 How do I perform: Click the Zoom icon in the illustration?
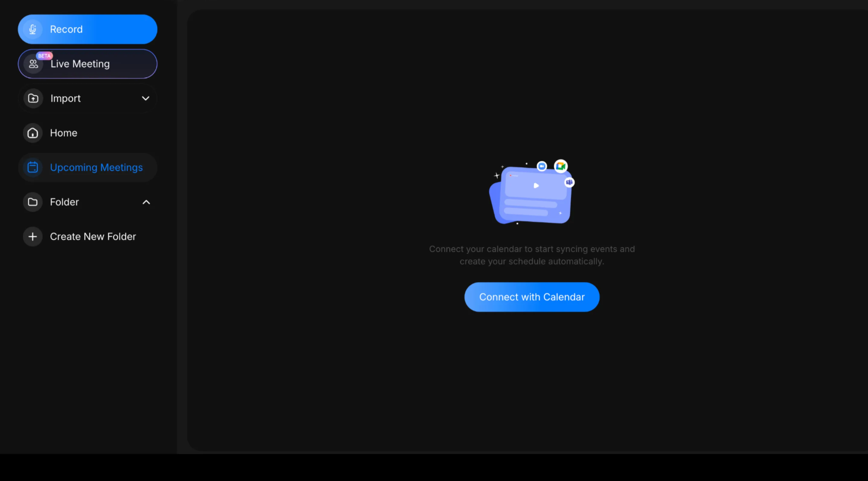541,166
